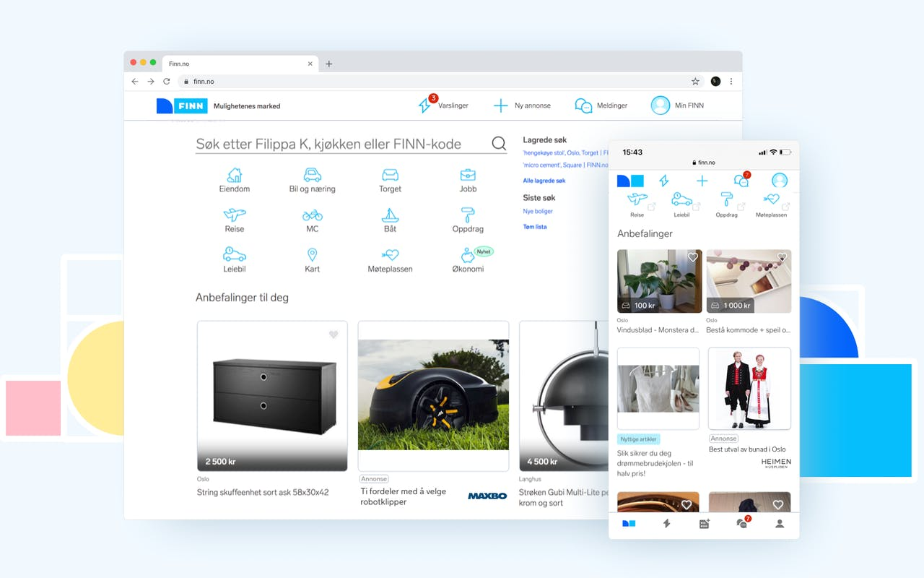Toggle heart on Vindusblad Monstera listing
This screenshot has height=578, width=924.
692,257
